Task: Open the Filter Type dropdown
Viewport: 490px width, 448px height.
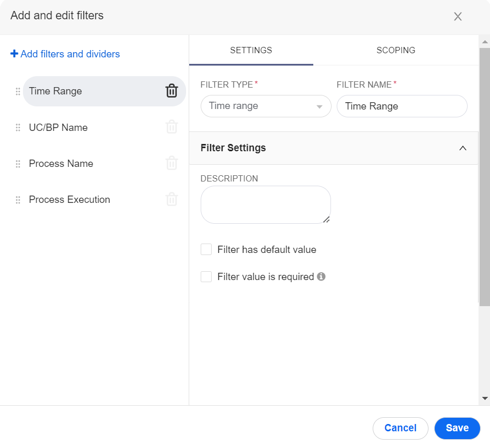Action: click(x=266, y=106)
